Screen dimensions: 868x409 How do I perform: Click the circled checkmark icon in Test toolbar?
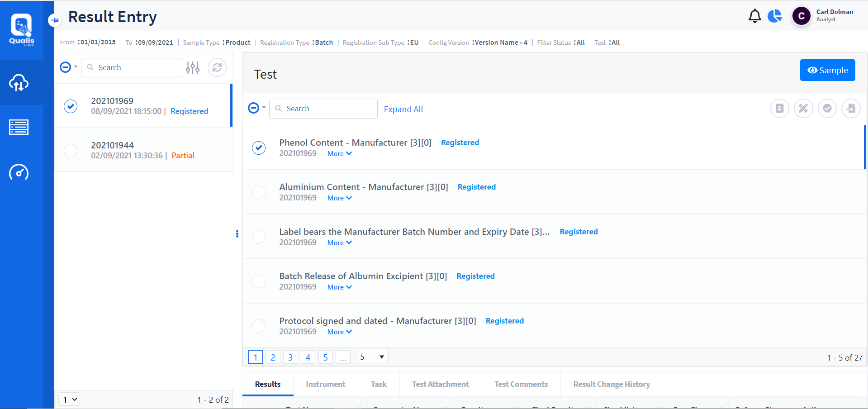click(x=827, y=109)
